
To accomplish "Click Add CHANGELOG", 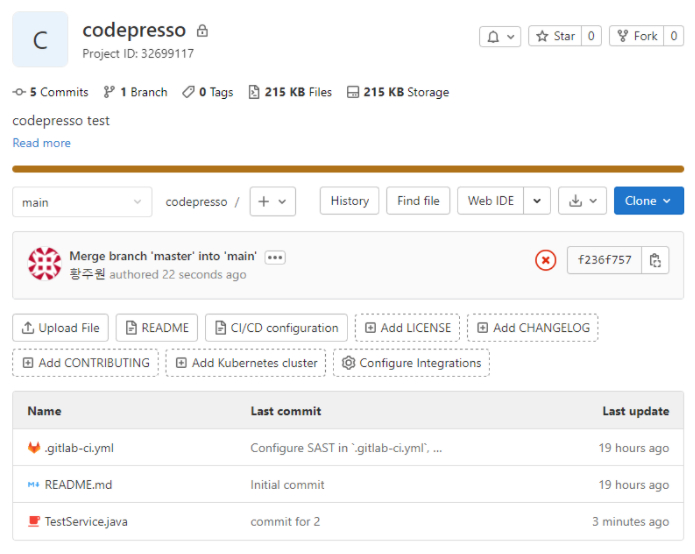I will [533, 328].
